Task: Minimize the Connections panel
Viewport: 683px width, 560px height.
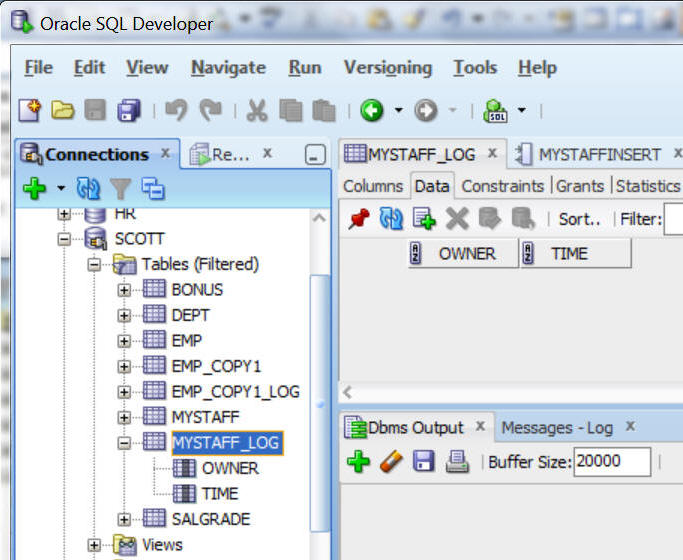Action: click(x=315, y=155)
